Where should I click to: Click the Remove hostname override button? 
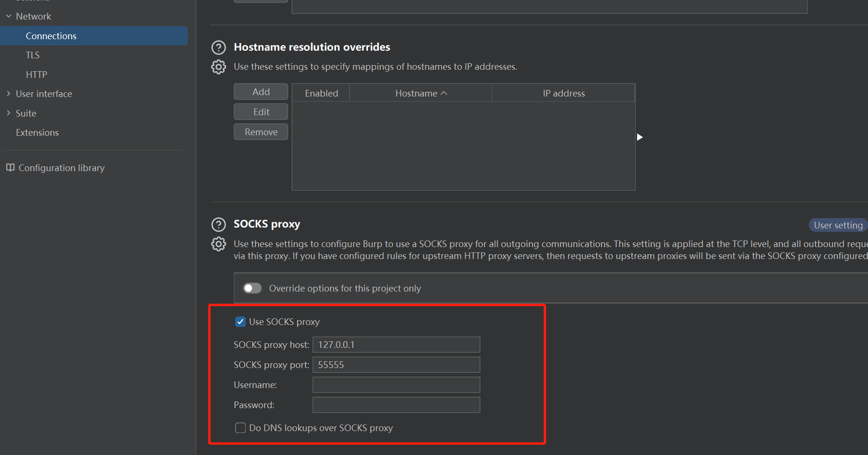[261, 132]
